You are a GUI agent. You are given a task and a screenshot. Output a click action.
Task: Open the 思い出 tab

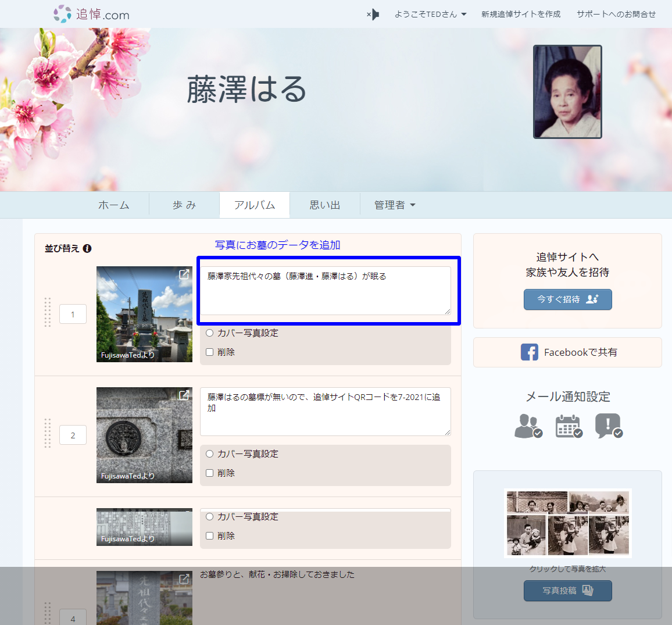coord(325,205)
